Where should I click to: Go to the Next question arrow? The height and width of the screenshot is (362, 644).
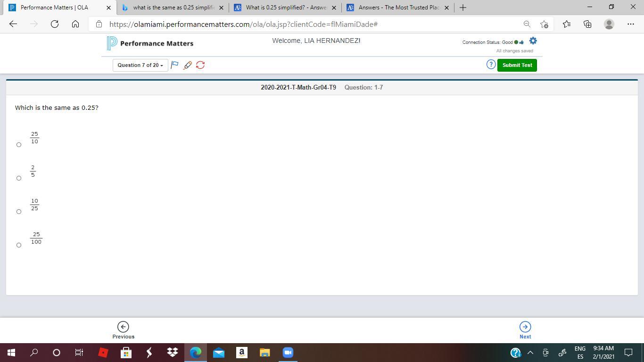(x=525, y=327)
